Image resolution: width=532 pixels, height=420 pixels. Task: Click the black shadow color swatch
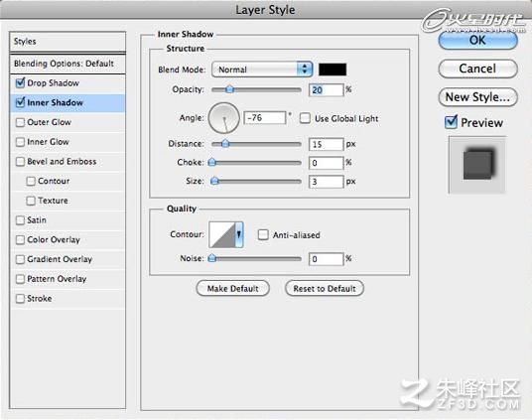pos(332,70)
